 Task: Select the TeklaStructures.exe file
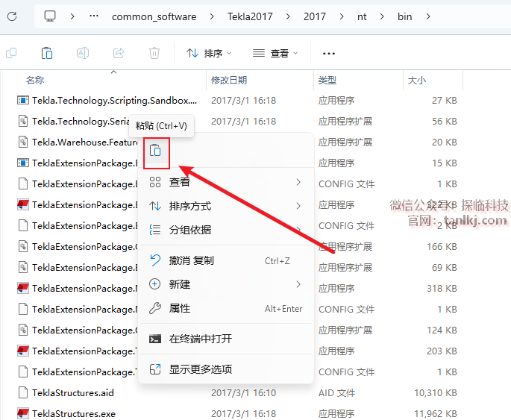coord(73,413)
